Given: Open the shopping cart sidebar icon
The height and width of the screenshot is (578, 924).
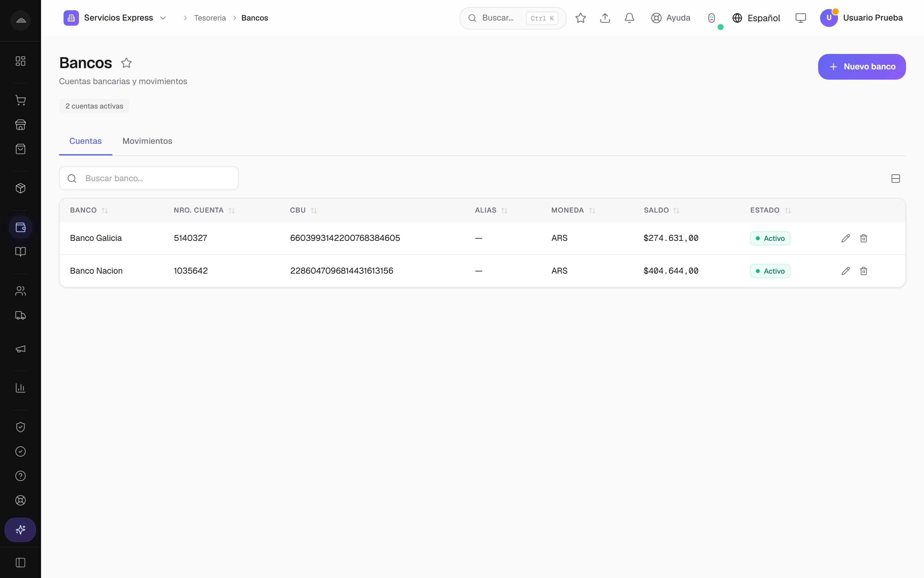Looking at the screenshot, I should coord(20,100).
